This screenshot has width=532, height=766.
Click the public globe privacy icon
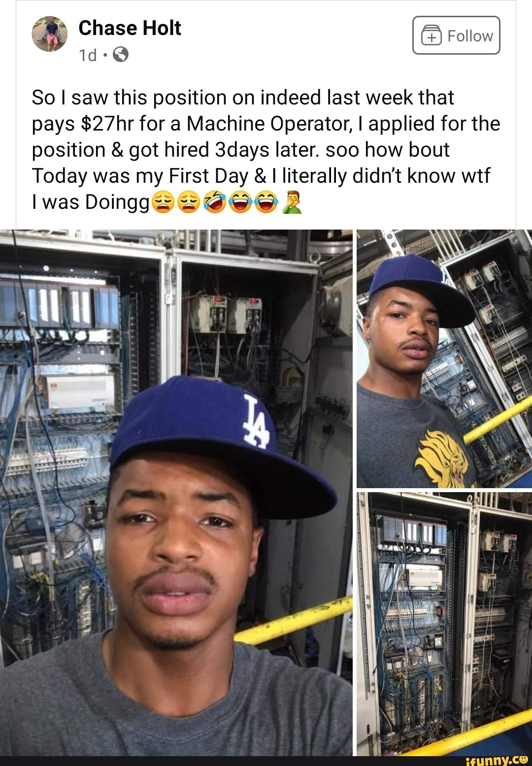121,55
